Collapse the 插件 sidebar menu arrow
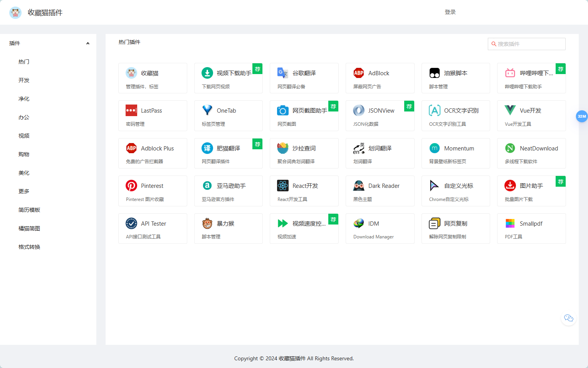 [88, 44]
